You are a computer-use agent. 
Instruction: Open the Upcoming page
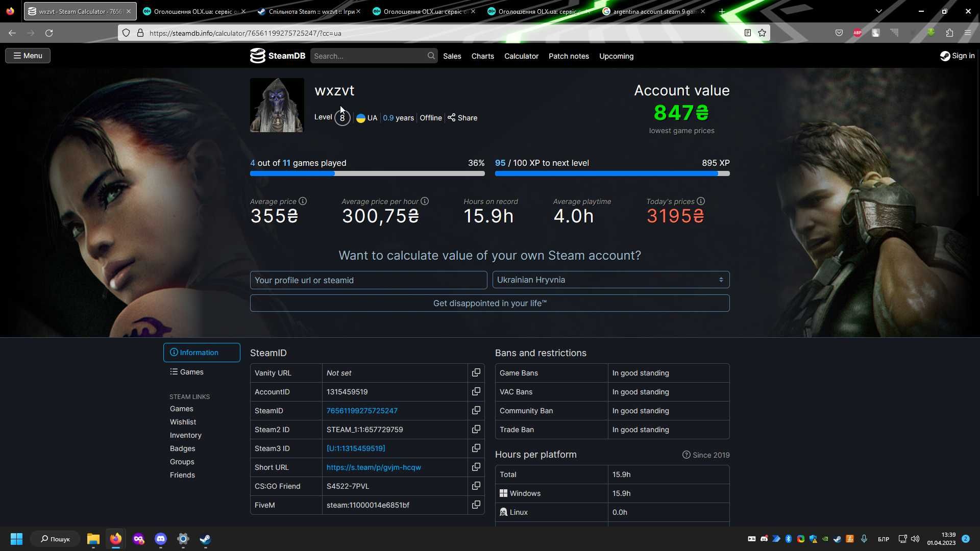coord(616,56)
